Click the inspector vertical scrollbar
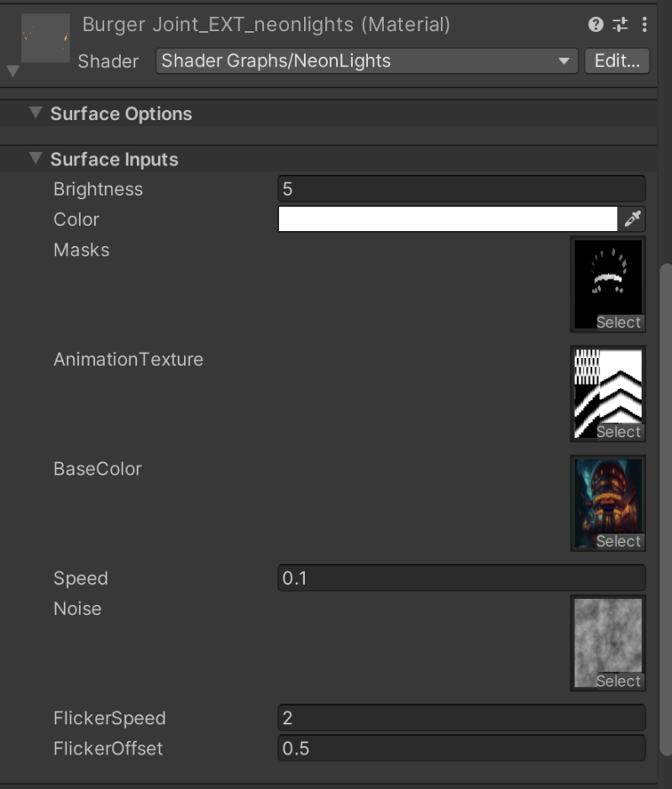672x789 pixels. coord(666,504)
